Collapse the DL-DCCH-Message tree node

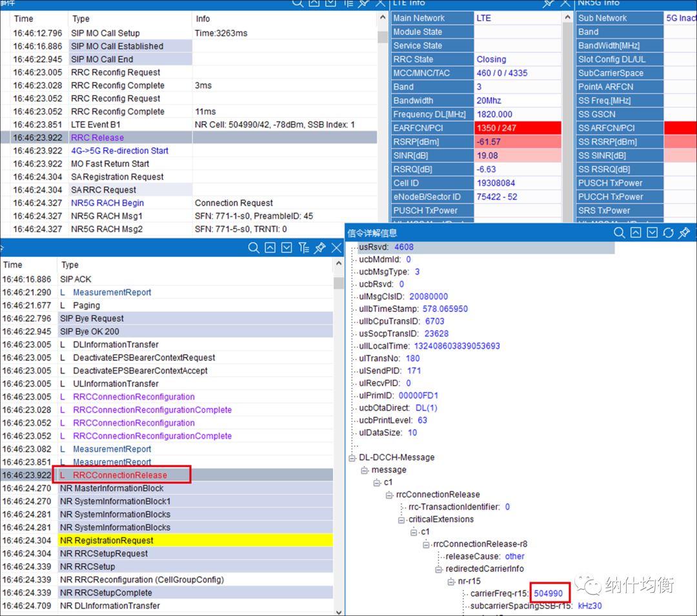pos(352,458)
